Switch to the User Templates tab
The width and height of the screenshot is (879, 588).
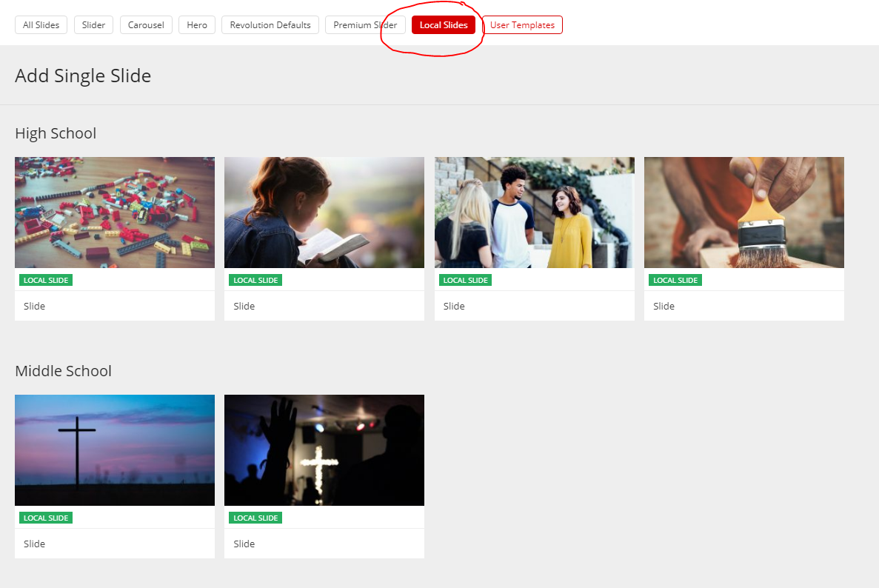pos(522,25)
